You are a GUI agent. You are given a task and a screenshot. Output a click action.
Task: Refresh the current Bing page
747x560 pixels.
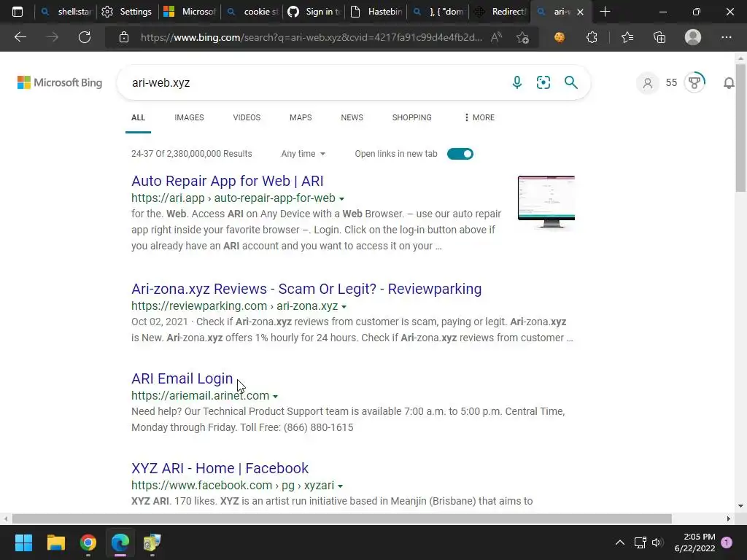click(x=85, y=37)
